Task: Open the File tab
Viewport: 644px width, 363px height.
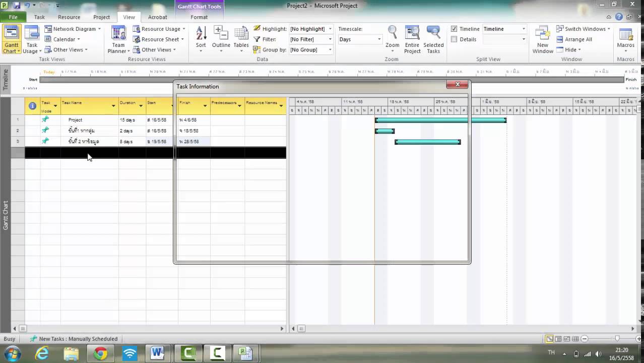Action: click(13, 17)
